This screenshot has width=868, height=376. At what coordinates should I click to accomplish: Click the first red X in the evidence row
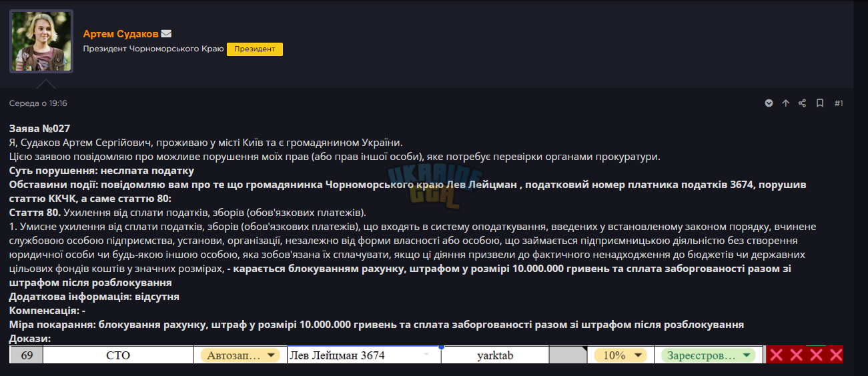tap(776, 355)
